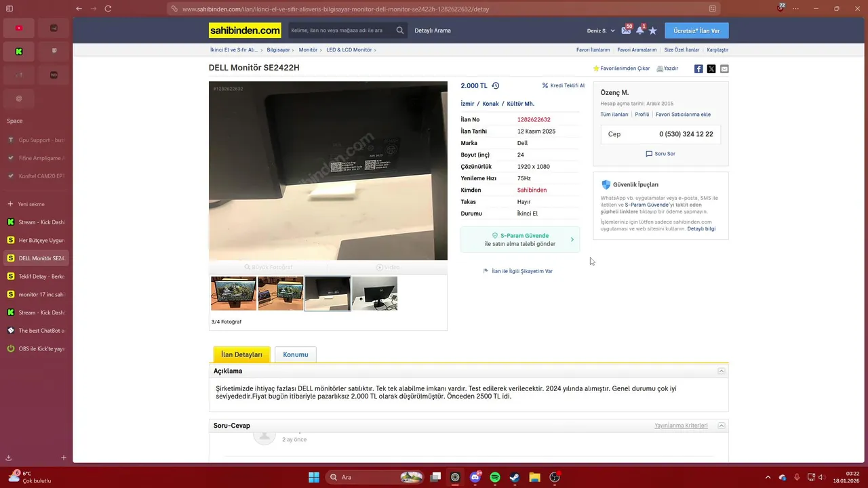Image resolution: width=868 pixels, height=488 pixels.
Task: Click Ücretsiz İlan Ver button
Action: coord(697,30)
